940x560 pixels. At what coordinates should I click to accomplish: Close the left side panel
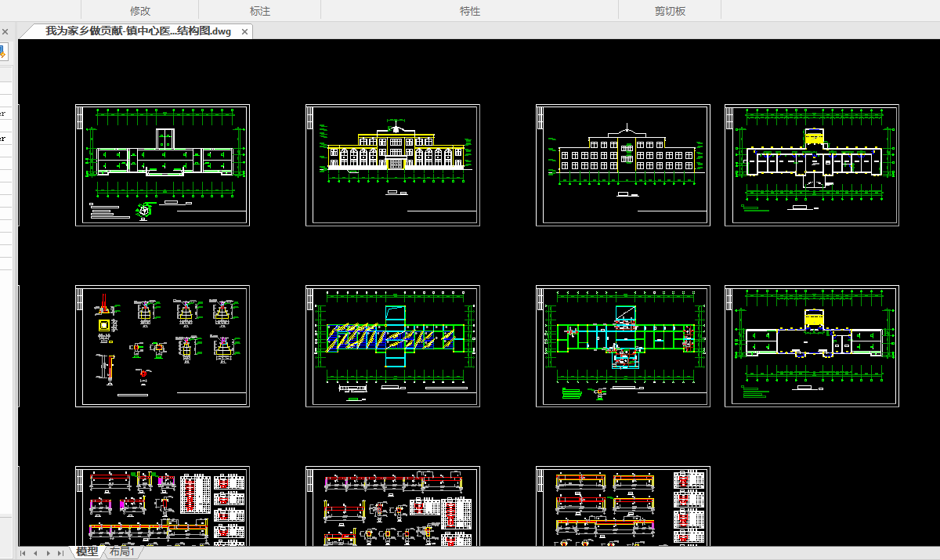(5, 31)
